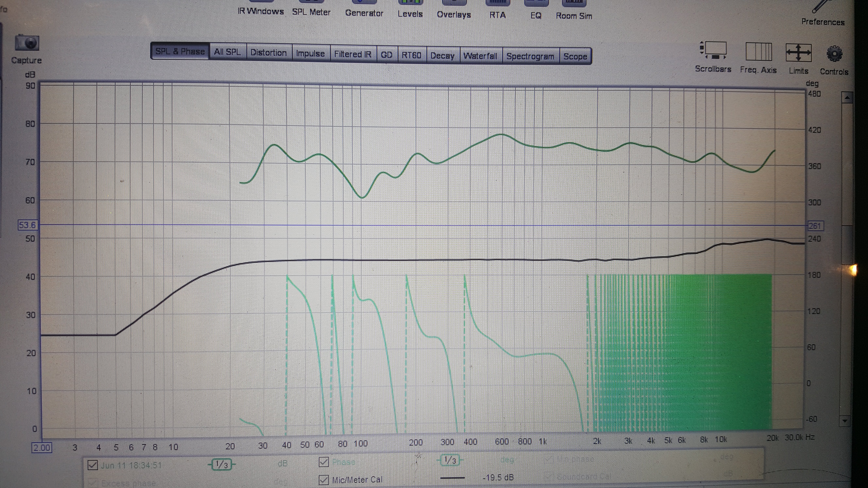
Task: Toggle the Jun 11 18:34:51 trace checkbox
Action: tap(92, 465)
